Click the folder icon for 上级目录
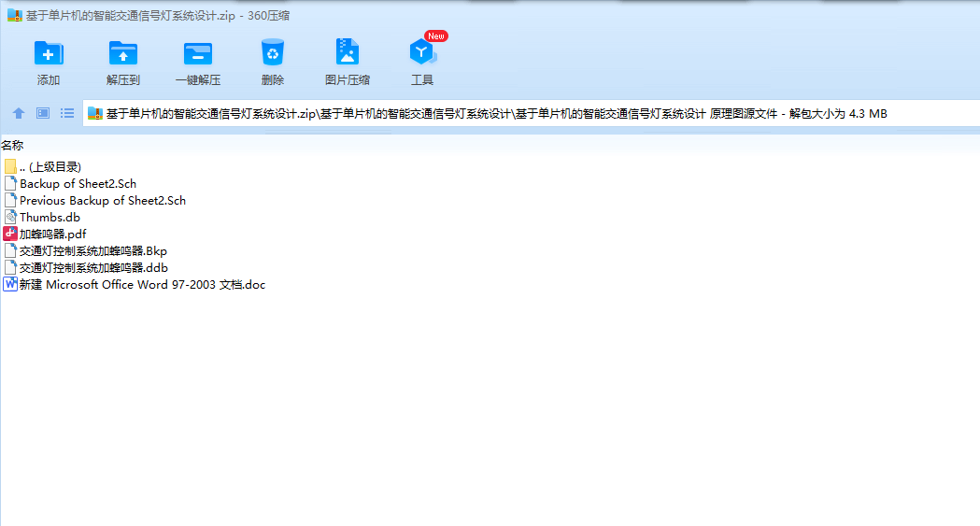The height and width of the screenshot is (526, 980). pos(10,167)
